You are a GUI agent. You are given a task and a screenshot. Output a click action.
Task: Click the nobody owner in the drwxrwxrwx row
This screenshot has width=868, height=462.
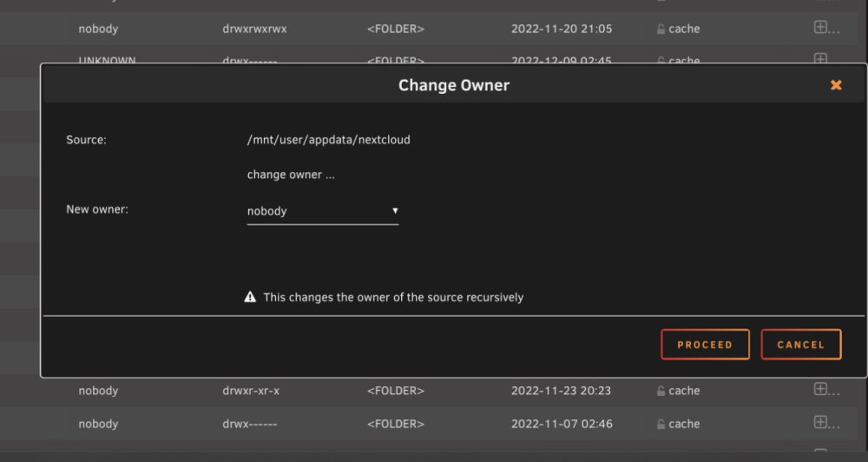tap(98, 29)
